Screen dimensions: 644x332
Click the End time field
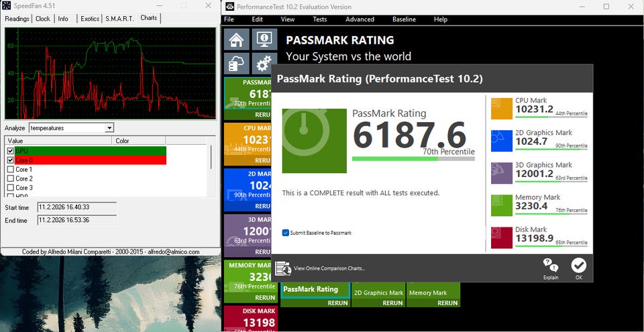pyautogui.click(x=76, y=220)
